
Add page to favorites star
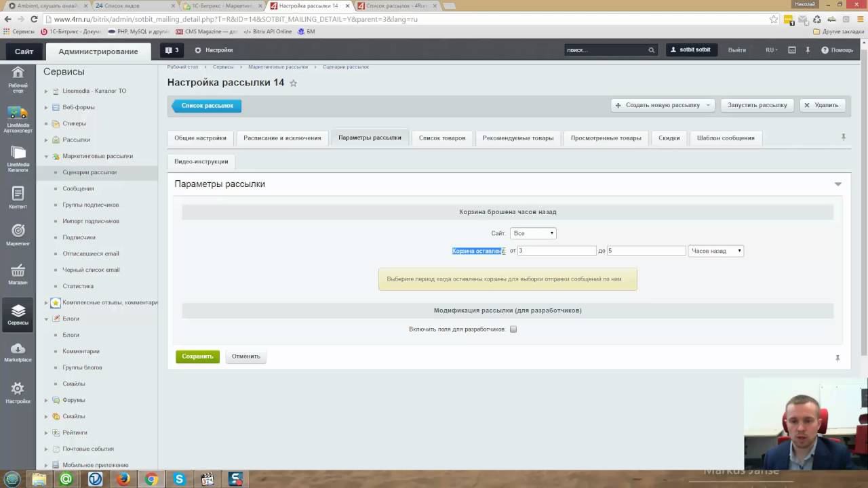pyautogui.click(x=293, y=83)
